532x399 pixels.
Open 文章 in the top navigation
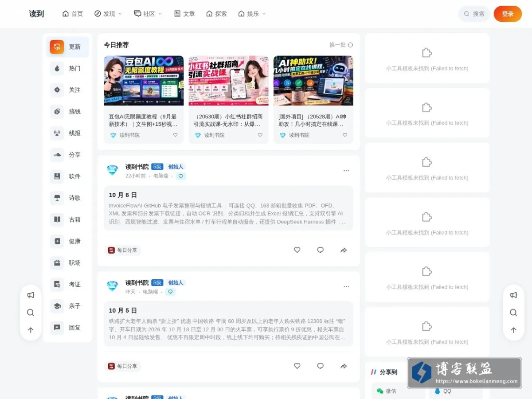184,14
